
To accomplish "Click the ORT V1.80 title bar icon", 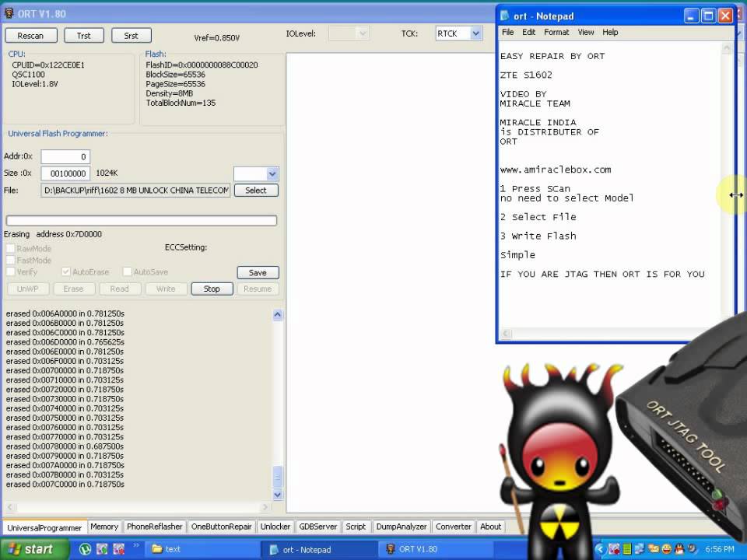I will click(x=9, y=13).
